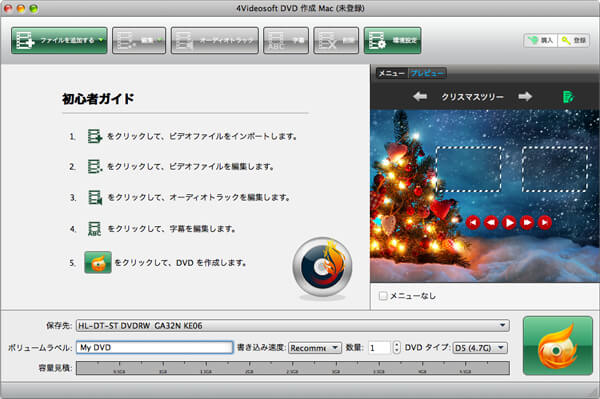This screenshot has height=399, width=600.
Task: Click the large green burn DVD button
Action: click(x=558, y=346)
